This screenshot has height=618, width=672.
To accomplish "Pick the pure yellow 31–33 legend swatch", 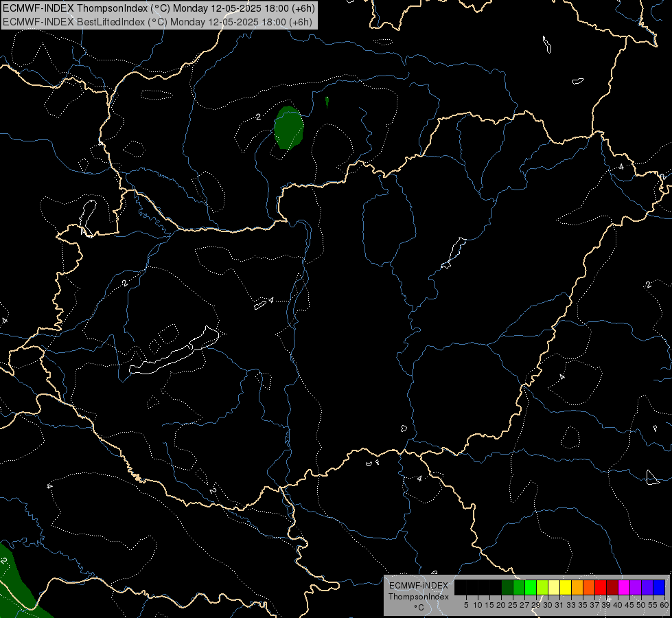I will tap(566, 587).
